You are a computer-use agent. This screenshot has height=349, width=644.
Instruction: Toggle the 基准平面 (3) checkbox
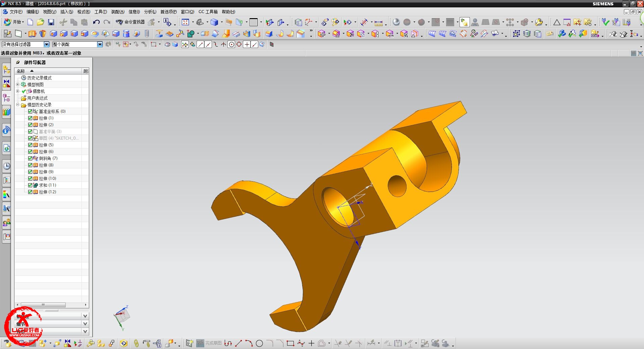click(x=30, y=132)
